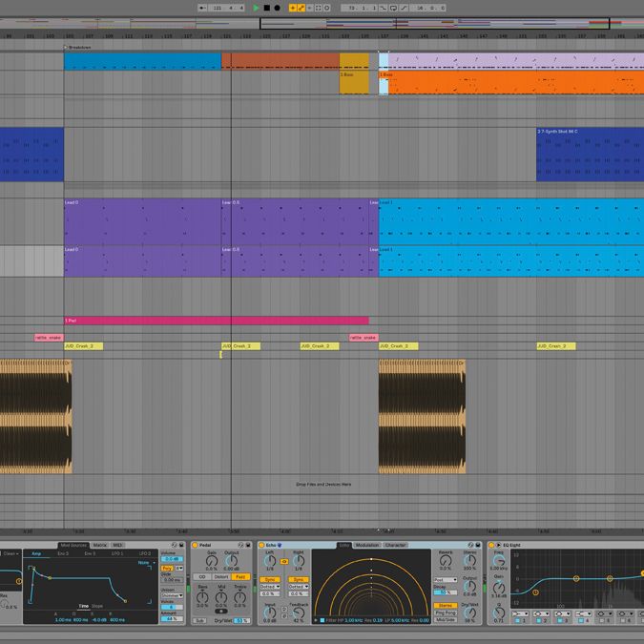Click the Echo save preset icon
Viewport: 644px width, 644px height.
click(478, 545)
